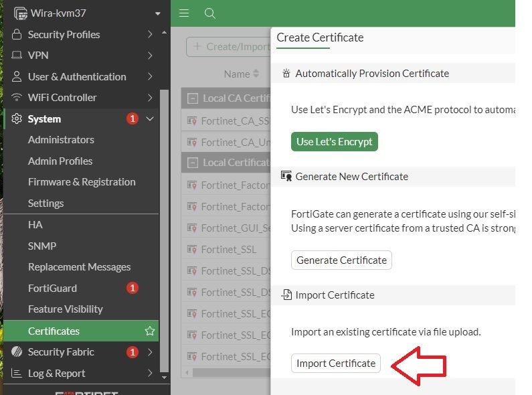This screenshot has width=532, height=395.
Task: Select FortiGuard in the System menu
Action: 52,289
